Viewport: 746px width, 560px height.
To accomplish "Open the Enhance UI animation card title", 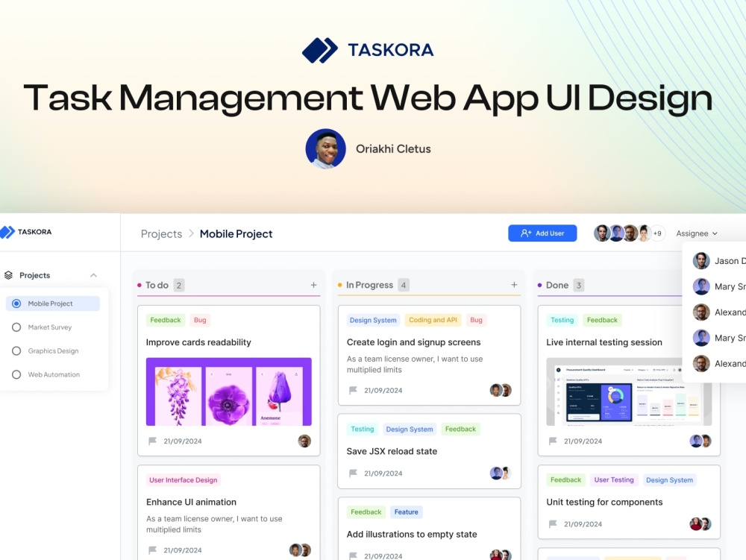I will 191,502.
